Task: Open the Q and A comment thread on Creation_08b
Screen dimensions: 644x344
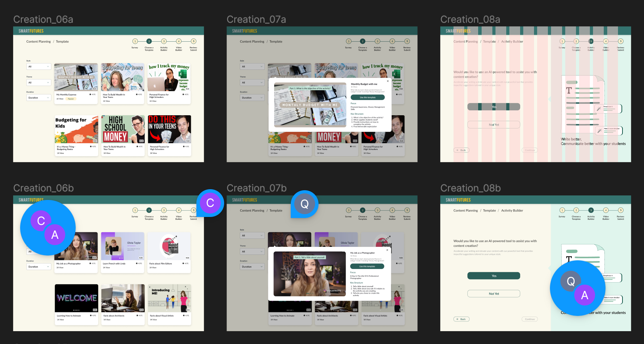Action: coord(577,288)
